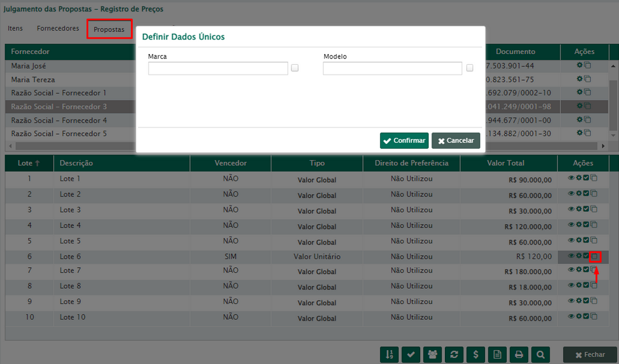Toggle the green check icon for Lote 5
619x364 pixels.
[x=586, y=241]
